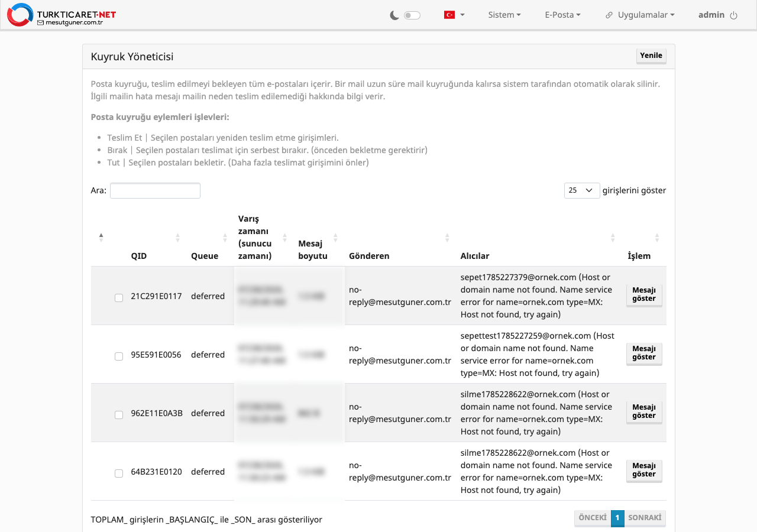Sort by Varış zamanı column
The width and height of the screenshot is (757, 532).
coord(263,238)
